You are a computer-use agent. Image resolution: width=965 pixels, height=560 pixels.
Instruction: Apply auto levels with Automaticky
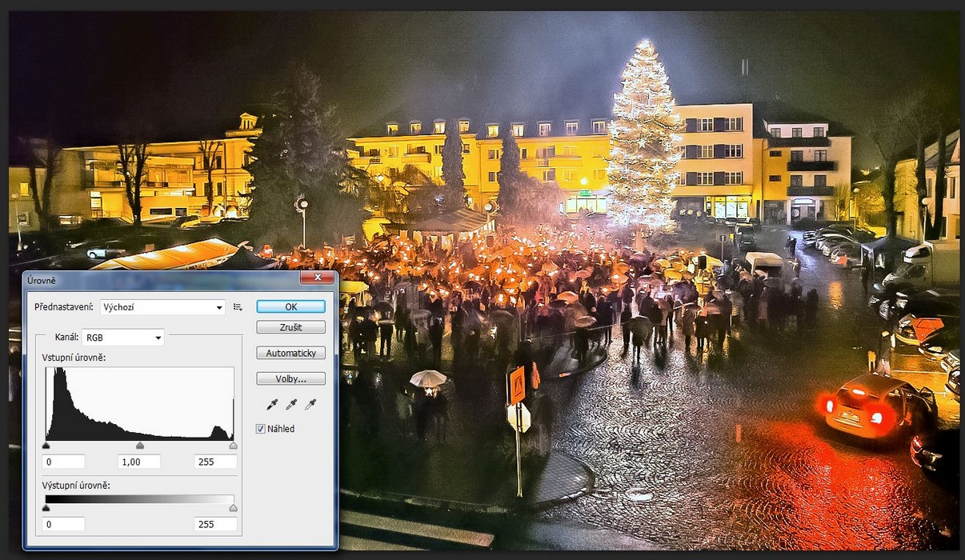coord(290,353)
